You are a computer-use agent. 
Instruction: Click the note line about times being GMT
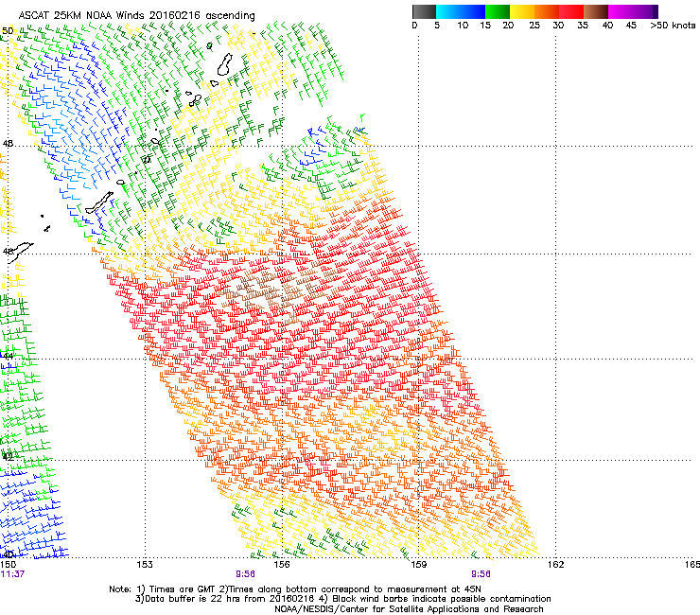(294, 589)
